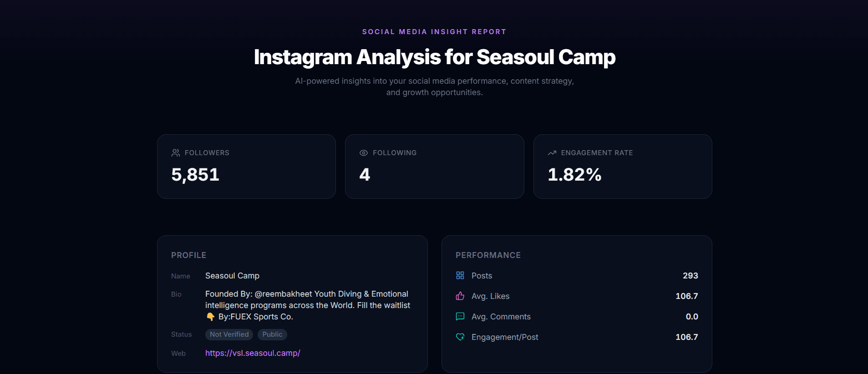Click the Performance section title
This screenshot has width=868, height=374.
488,255
